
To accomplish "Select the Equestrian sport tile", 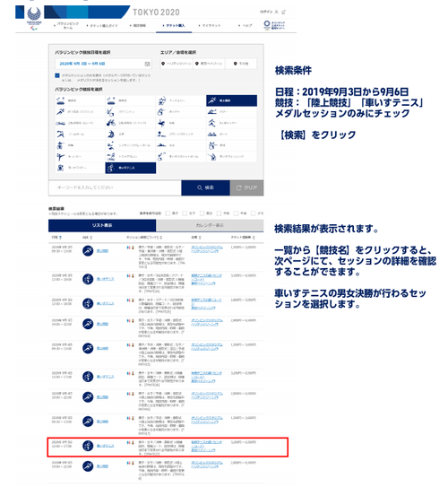I will click(181, 123).
